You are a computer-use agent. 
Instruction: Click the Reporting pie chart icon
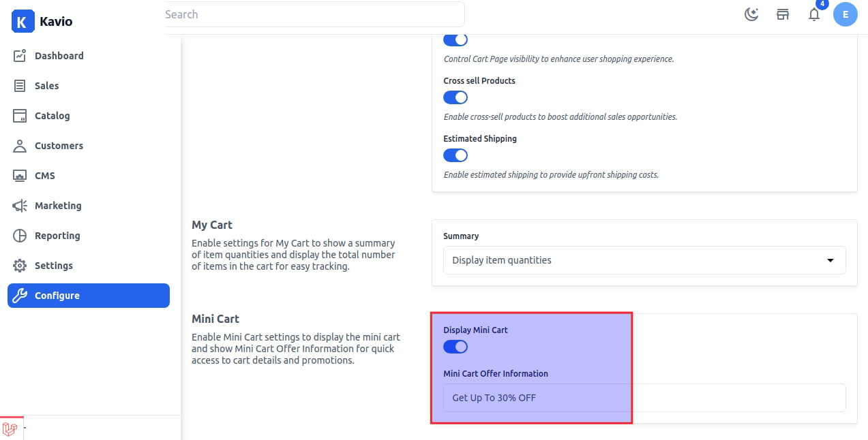tap(20, 236)
